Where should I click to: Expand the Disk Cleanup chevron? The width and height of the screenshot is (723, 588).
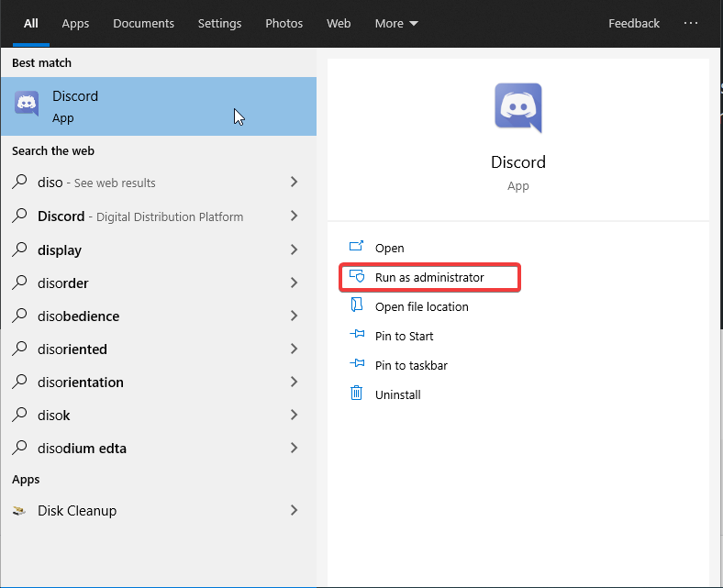tap(295, 510)
